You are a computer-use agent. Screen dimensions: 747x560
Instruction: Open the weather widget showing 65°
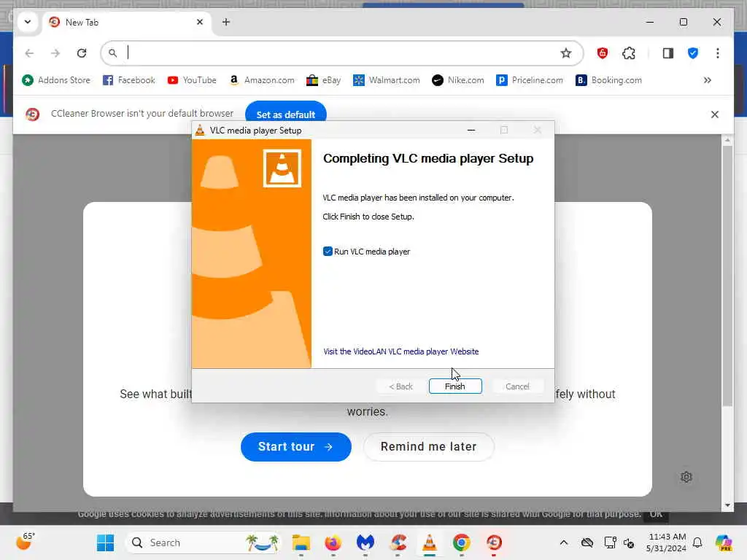point(25,542)
